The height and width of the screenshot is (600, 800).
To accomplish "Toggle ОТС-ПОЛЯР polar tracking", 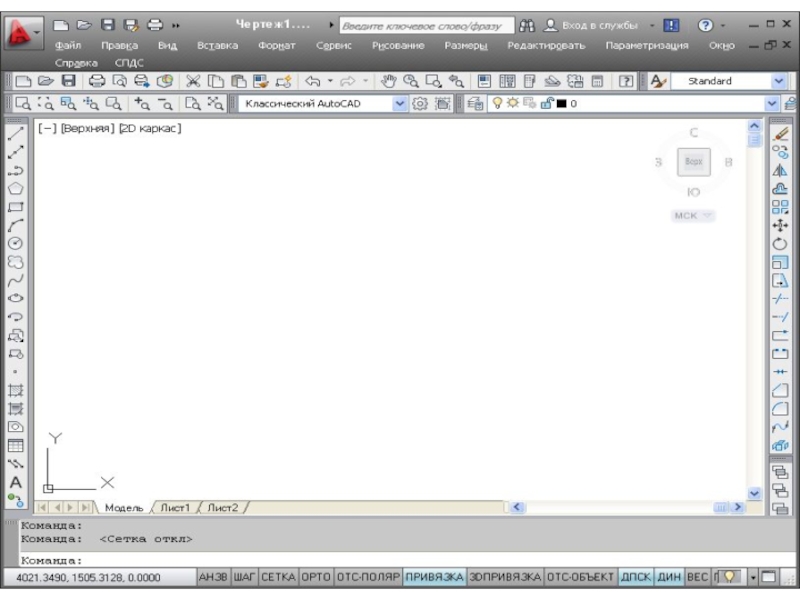I will pyautogui.click(x=368, y=577).
